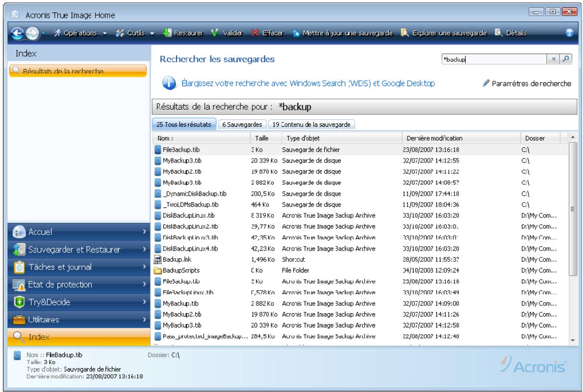Switch to the 25 Tous les résultats tab

(x=184, y=124)
